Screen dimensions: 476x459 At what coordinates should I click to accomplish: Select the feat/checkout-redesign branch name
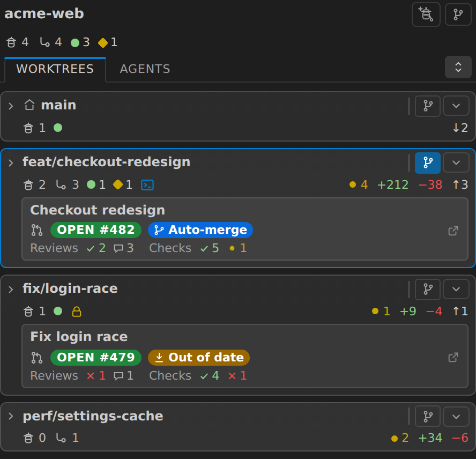[107, 162]
